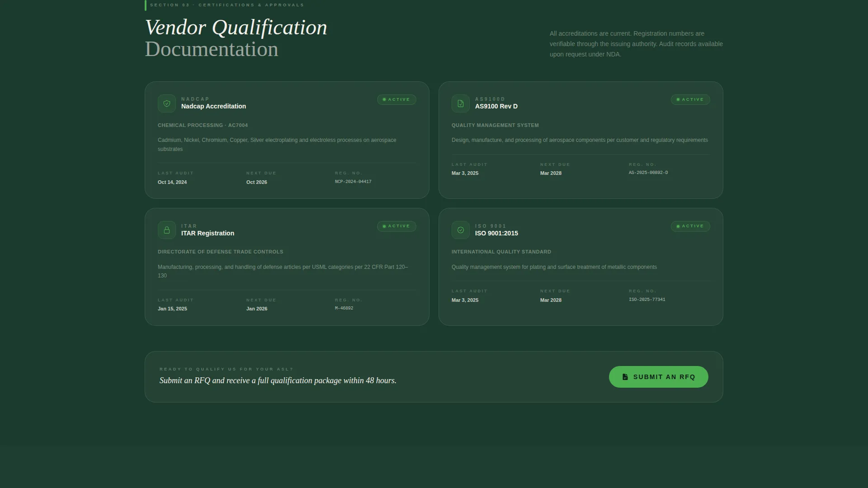Click the Vendor Qualification Documentation heading
This screenshot has width=868, height=488.
pos(236,38)
